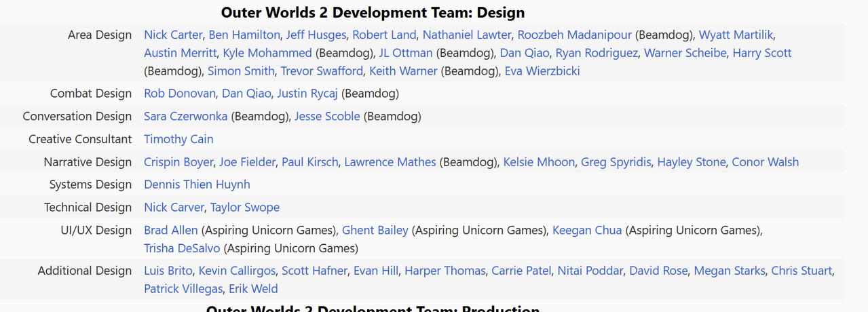The image size is (868, 312).
Task: Open Greg Spyridis' link
Action: pyautogui.click(x=616, y=162)
